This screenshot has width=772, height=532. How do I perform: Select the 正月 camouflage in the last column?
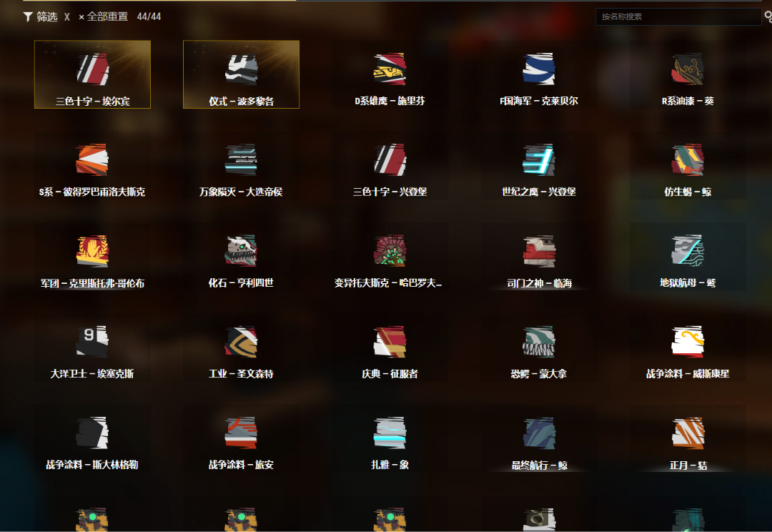688,439
